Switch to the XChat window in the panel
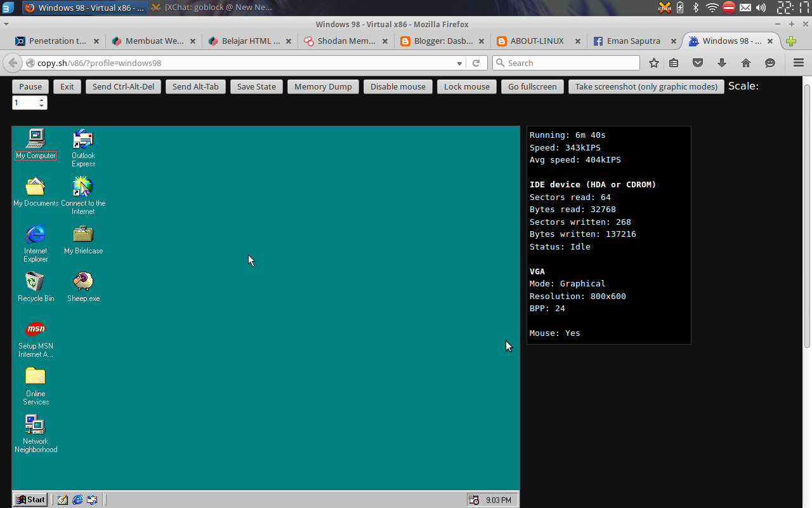This screenshot has height=508, width=812. (211, 8)
